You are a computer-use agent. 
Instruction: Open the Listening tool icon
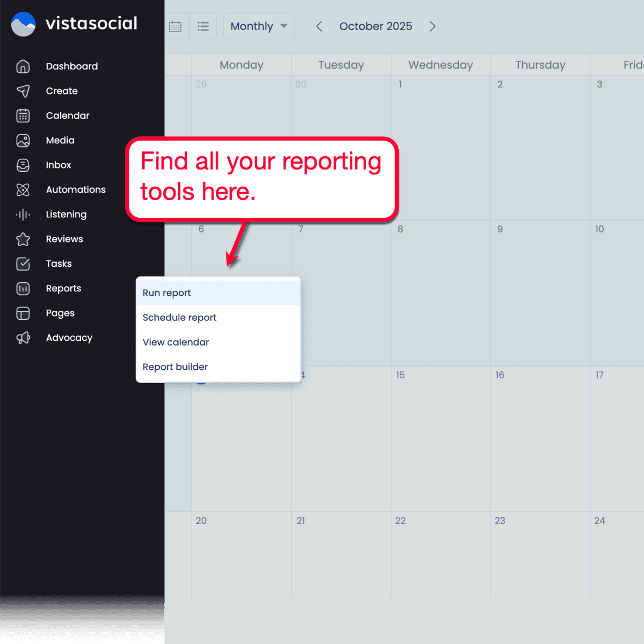[23, 214]
